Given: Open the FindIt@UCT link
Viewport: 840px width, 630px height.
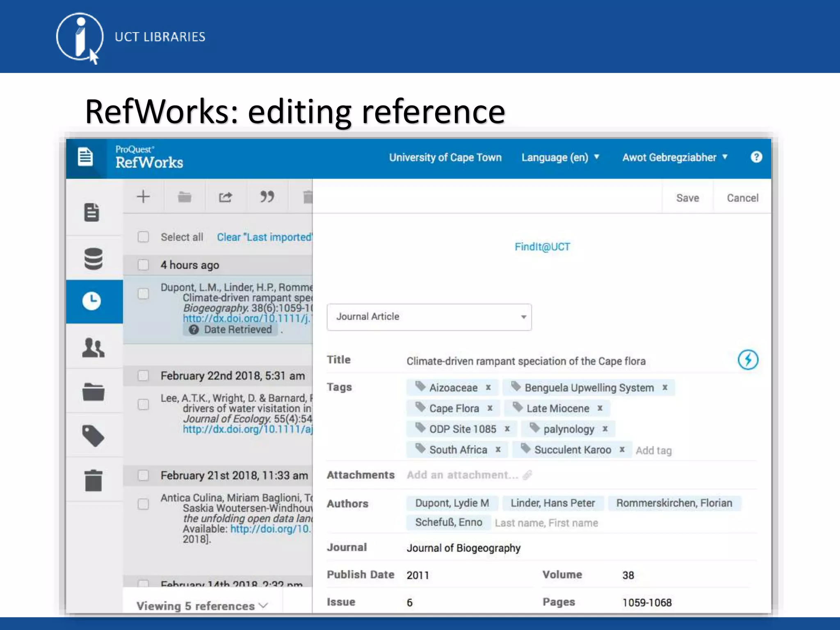Looking at the screenshot, I should pyautogui.click(x=542, y=247).
